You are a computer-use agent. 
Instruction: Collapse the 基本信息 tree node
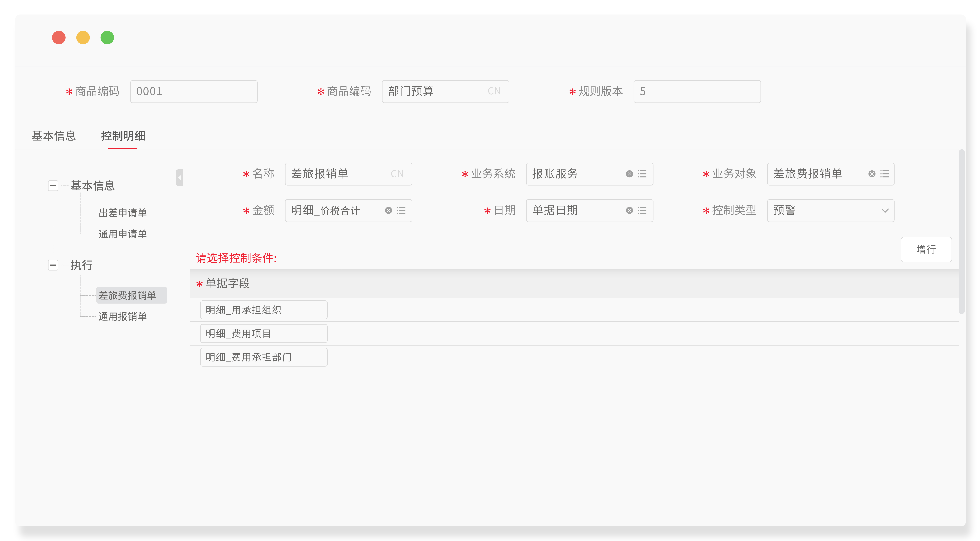53,186
